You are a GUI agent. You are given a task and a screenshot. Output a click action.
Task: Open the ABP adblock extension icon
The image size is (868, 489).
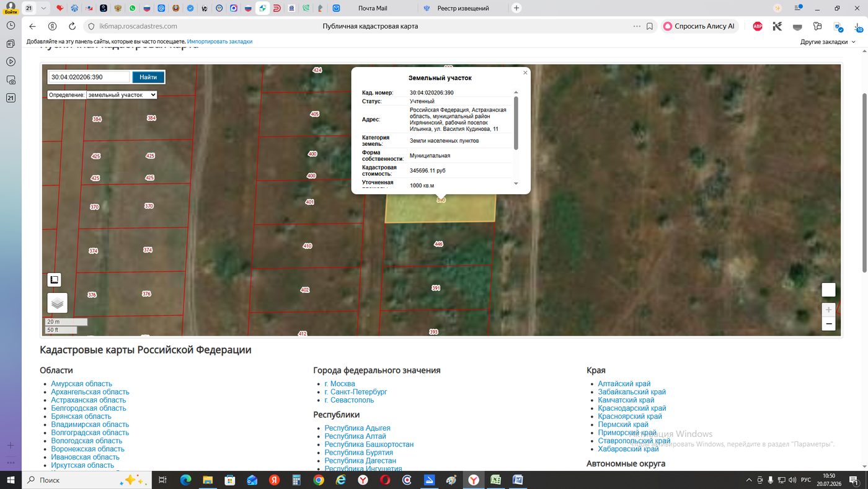coord(758,26)
